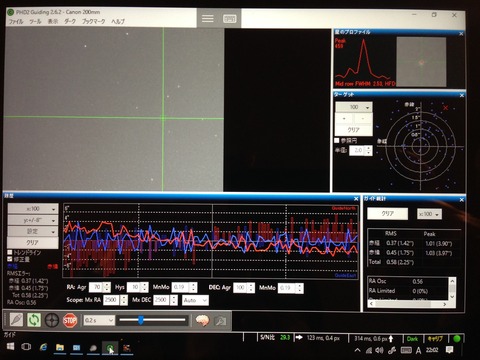
Task: Toggle the trendline checkbox
Action: pyautogui.click(x=10, y=252)
